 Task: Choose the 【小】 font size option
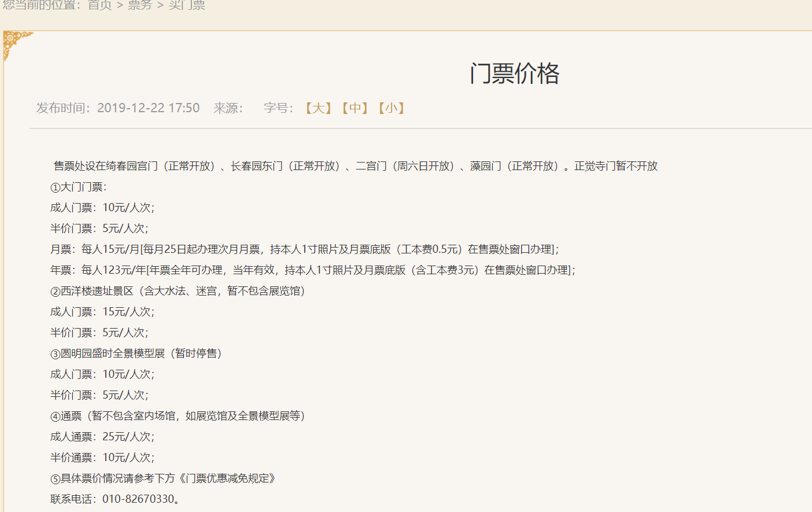[x=391, y=108]
